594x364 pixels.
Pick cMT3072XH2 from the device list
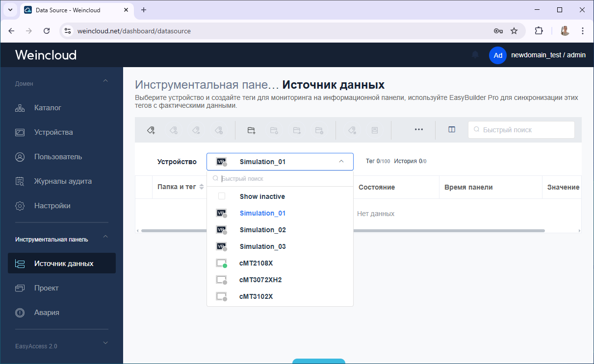click(260, 280)
